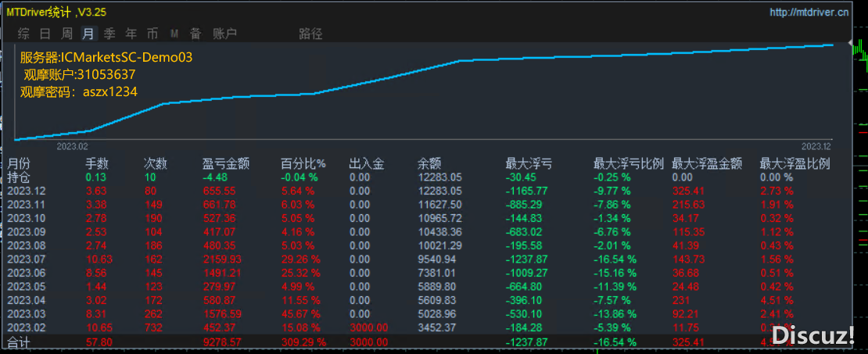
Task: Open the 周 weekly statistics tab
Action: pos(67,34)
